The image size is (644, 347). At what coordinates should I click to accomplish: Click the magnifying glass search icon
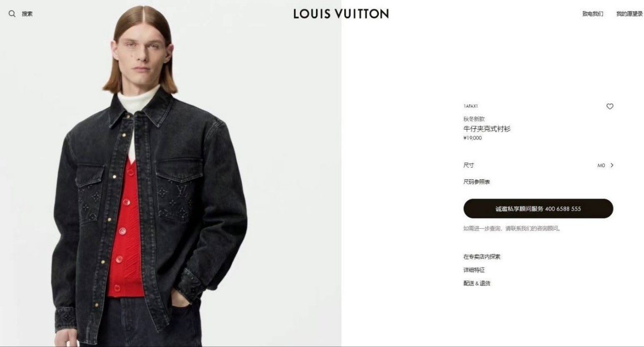[12, 14]
